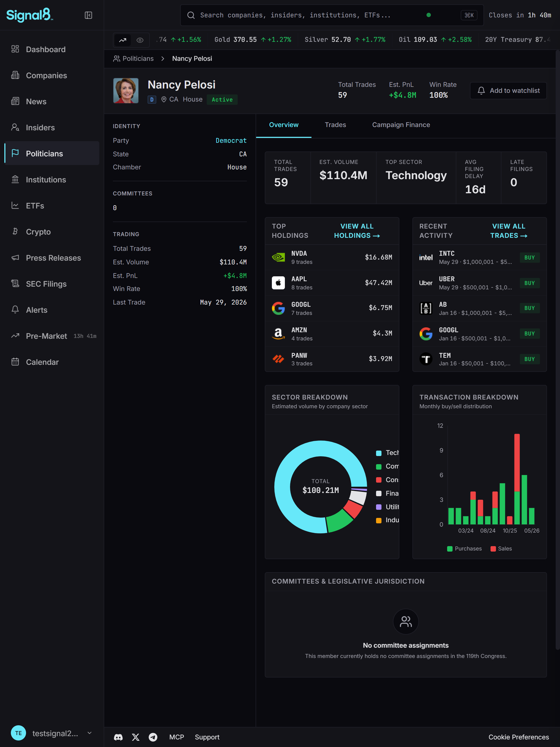Viewport: 560px width, 747px height.
Task: Toggle ticker visibility eye icon
Action: point(140,40)
